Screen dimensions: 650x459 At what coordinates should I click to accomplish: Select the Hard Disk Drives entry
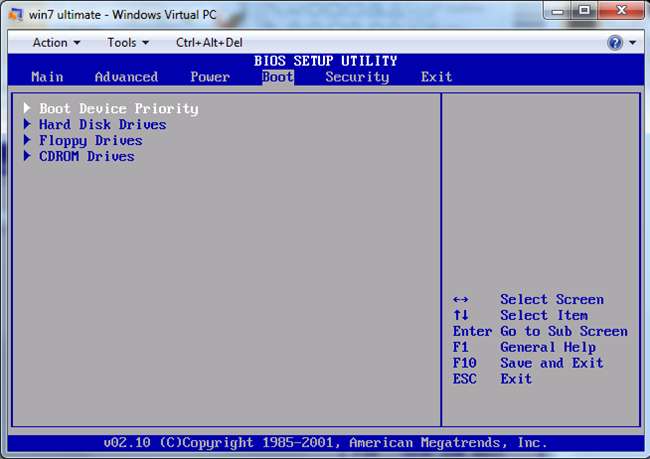click(102, 124)
